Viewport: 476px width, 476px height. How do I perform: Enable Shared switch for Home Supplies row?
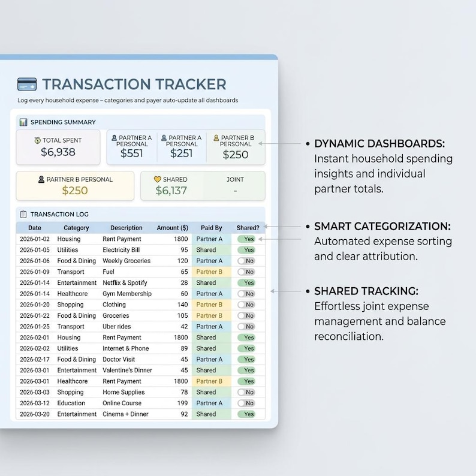pos(246,392)
